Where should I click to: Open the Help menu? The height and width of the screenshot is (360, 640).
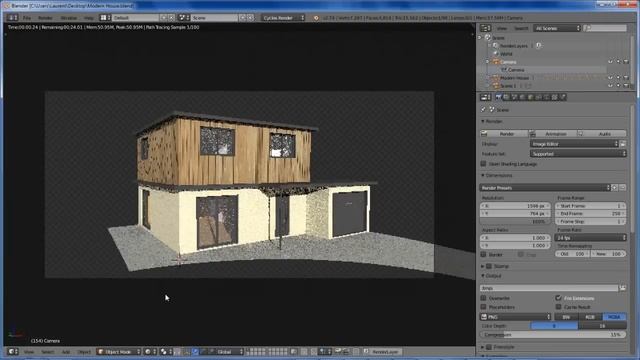(x=89, y=18)
